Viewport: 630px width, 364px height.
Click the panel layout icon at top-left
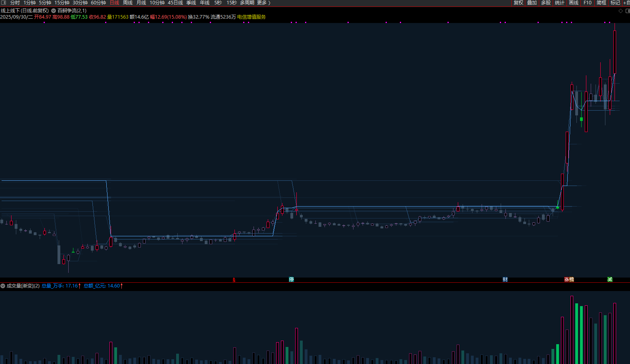click(4, 3)
